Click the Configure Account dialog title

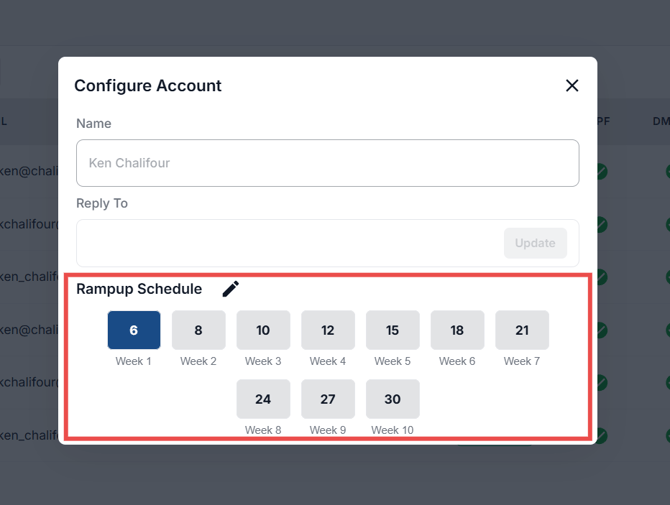[148, 86]
